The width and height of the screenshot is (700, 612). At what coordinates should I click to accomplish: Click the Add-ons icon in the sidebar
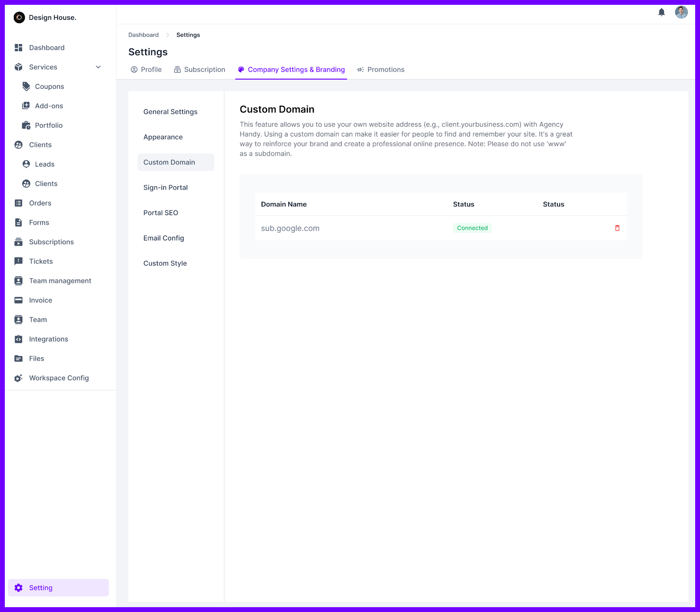coord(25,105)
